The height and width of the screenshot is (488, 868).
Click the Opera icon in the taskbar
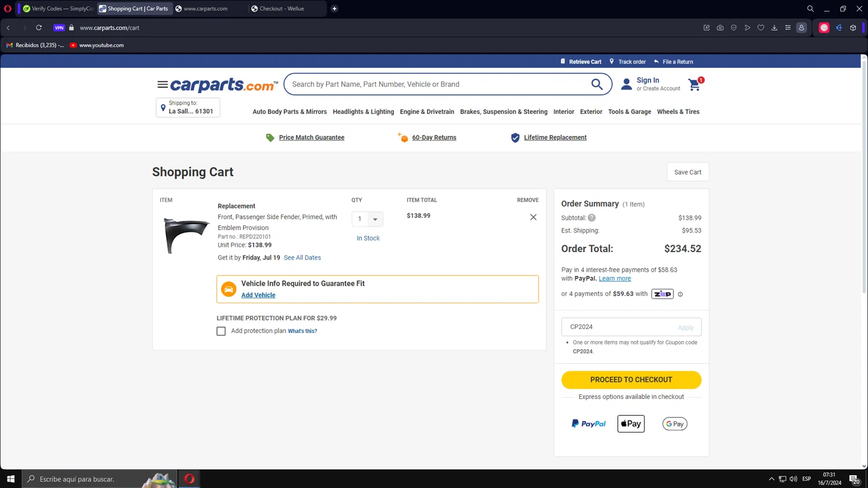pyautogui.click(x=189, y=479)
